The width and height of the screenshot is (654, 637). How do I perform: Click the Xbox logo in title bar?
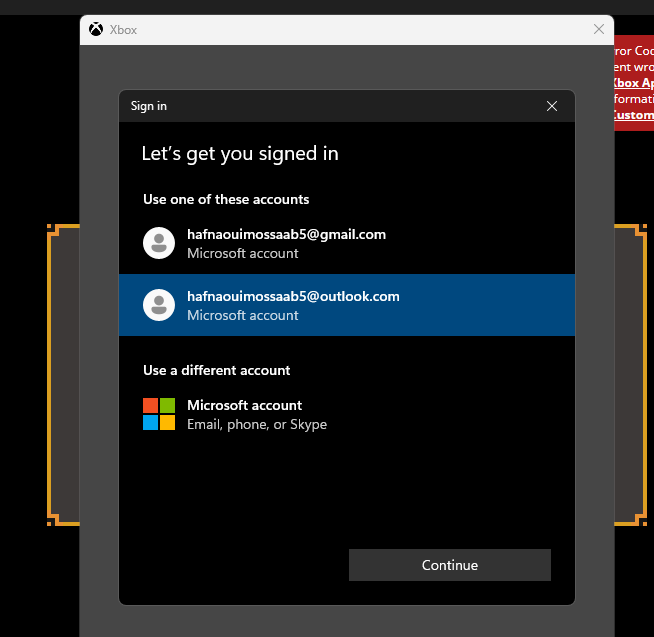coord(96,29)
